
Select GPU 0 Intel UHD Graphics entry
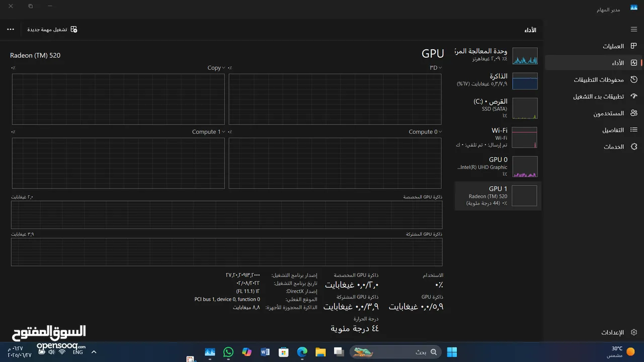pos(498,166)
